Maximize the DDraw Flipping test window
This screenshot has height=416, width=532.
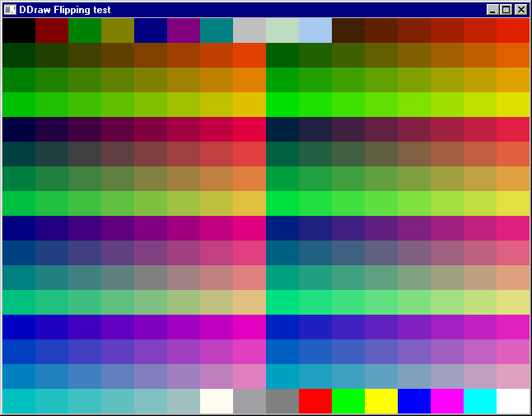[506, 10]
